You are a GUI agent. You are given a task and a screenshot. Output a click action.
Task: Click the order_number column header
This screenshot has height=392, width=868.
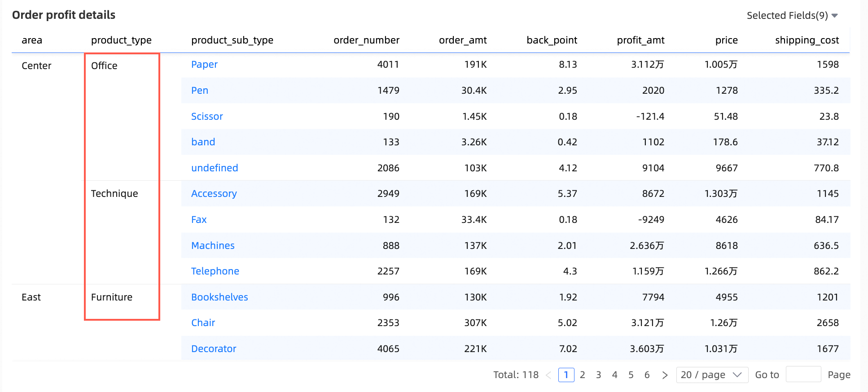pos(366,40)
